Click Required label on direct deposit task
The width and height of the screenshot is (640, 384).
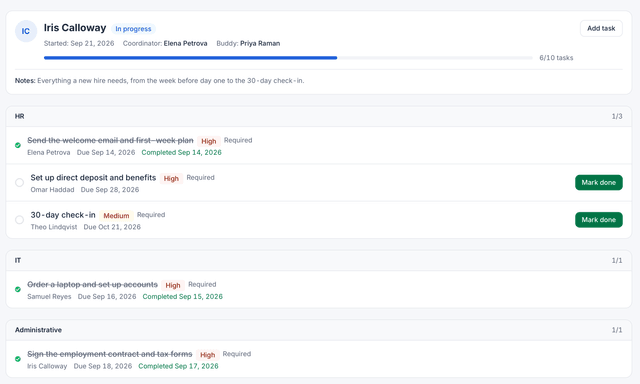click(200, 178)
